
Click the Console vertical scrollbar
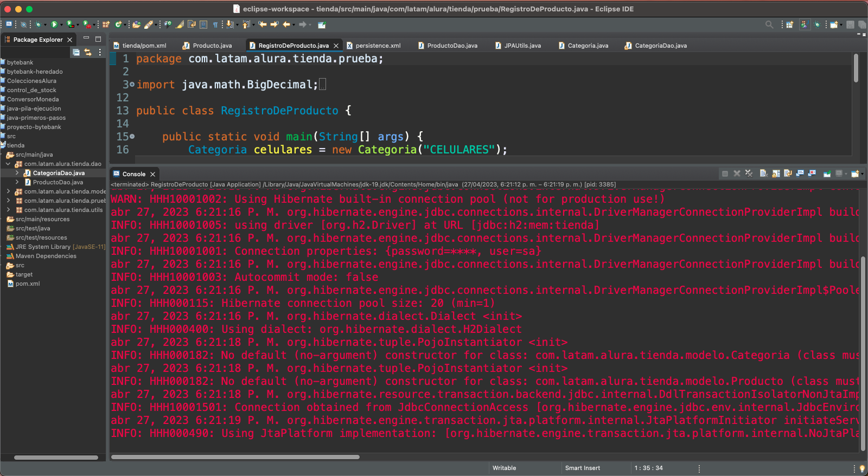(863, 352)
